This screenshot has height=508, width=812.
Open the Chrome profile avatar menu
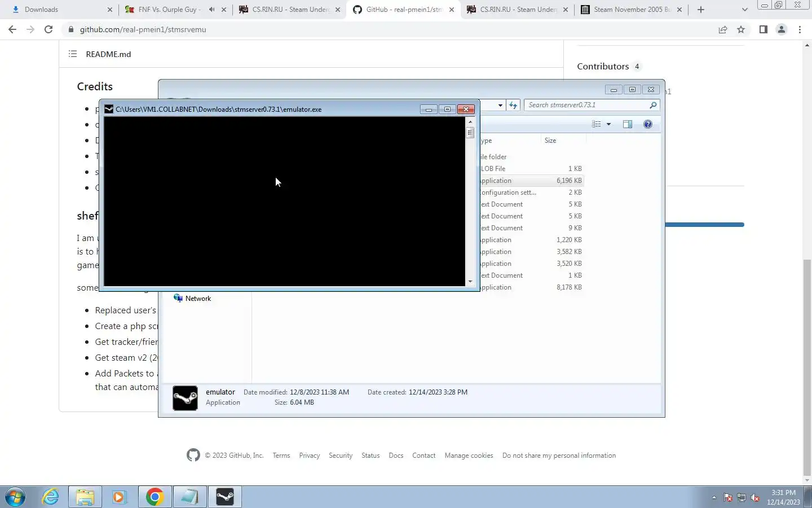coord(781,29)
